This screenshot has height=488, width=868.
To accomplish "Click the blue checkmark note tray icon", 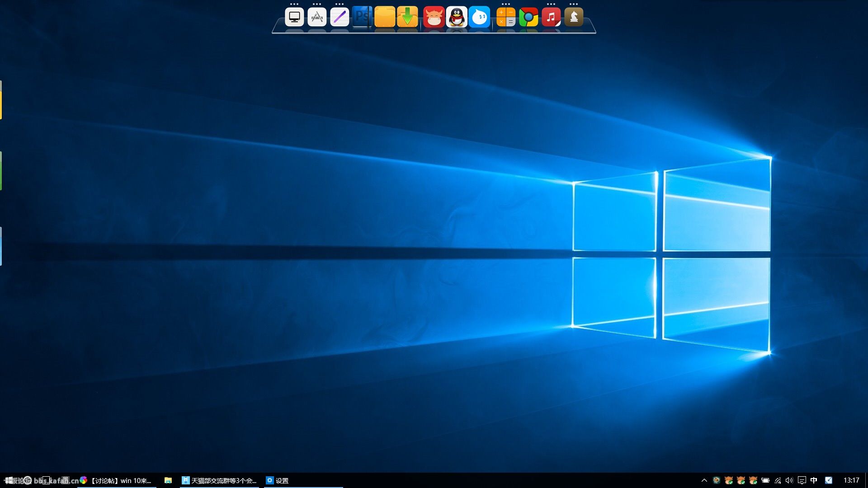I will coord(829,480).
